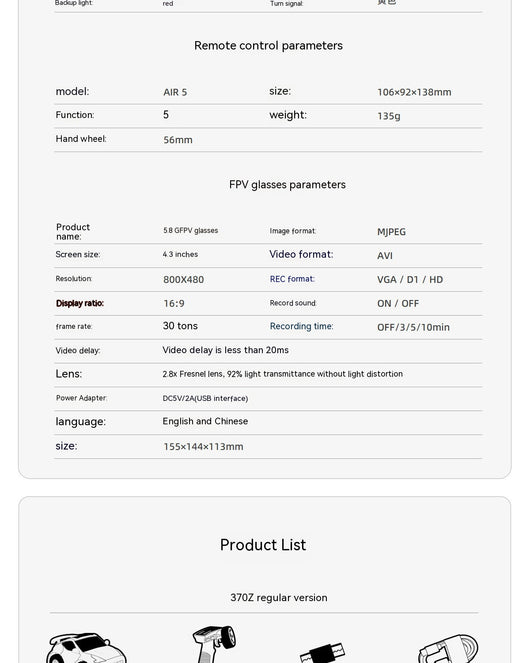The height and width of the screenshot is (663, 530).
Task: Click the bold Display ratio label
Action: tap(80, 303)
